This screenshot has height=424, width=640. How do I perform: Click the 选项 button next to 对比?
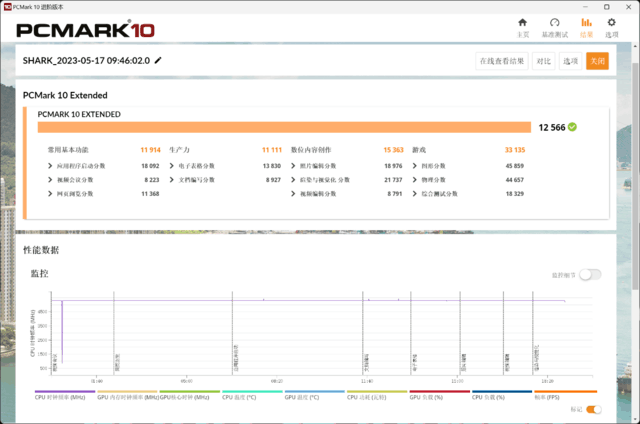(x=570, y=61)
